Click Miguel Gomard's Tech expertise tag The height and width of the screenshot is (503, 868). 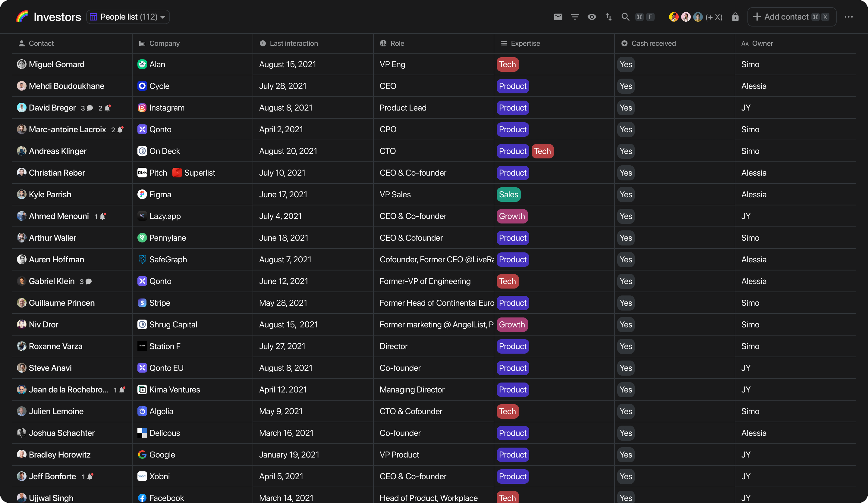(x=508, y=64)
